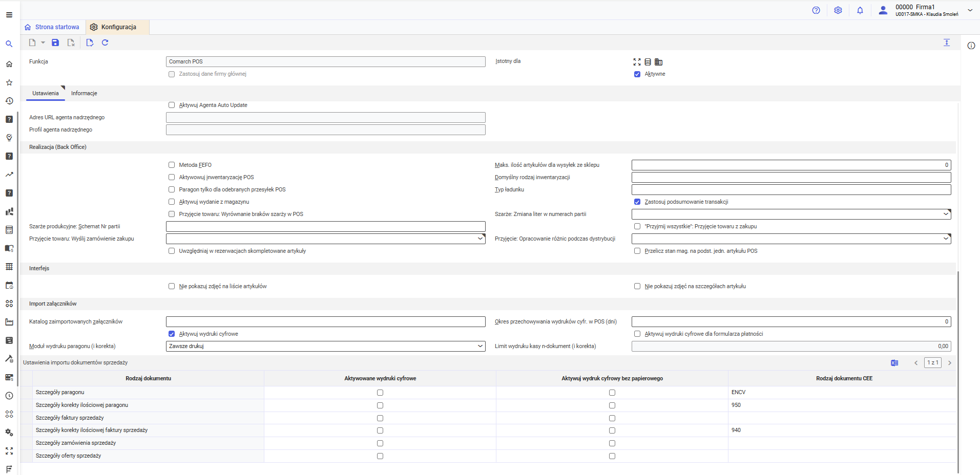Open the history icon in the sidebar
The width and height of the screenshot is (980, 475).
(x=9, y=101)
